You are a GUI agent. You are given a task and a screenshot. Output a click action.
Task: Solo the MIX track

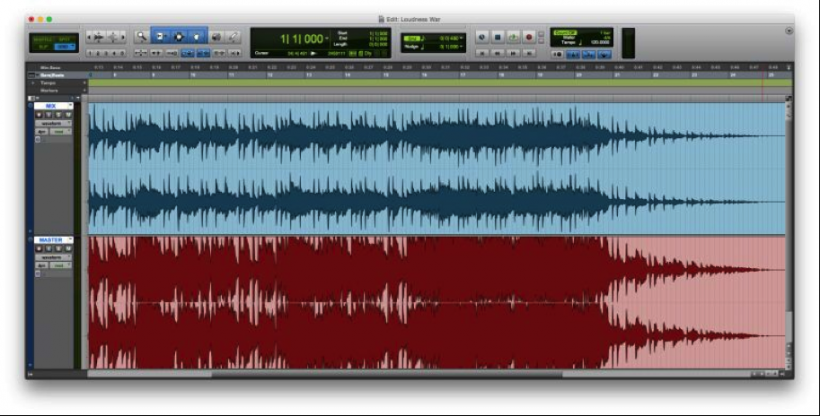[58, 115]
